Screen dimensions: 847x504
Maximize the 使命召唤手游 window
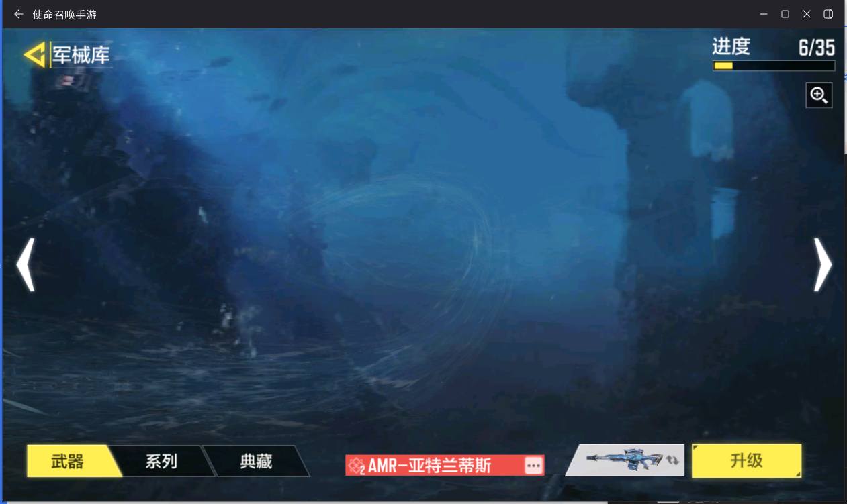click(785, 14)
